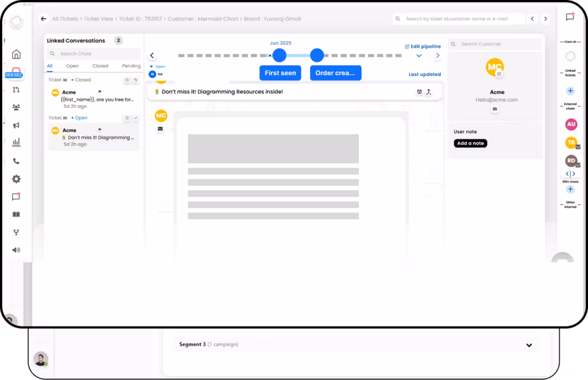The height and width of the screenshot is (380, 588).
Task: Open the TB external chat avatar
Action: 571,142
